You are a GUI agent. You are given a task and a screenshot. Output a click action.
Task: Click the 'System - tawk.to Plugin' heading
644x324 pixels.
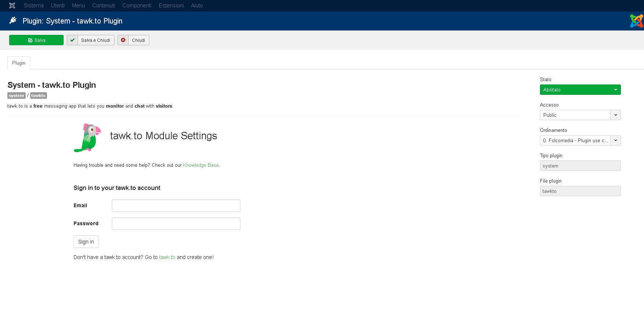[51, 85]
